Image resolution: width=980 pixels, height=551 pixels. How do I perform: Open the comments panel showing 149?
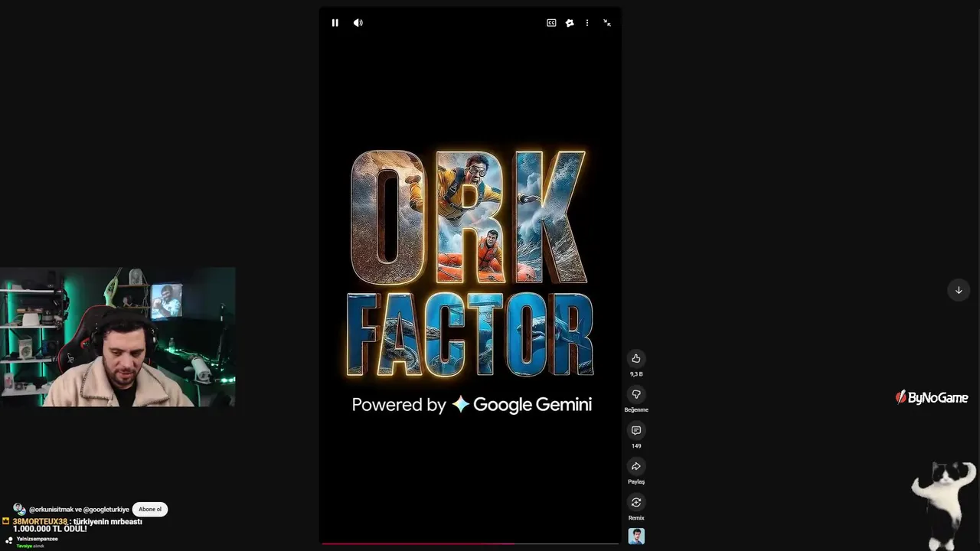click(636, 430)
